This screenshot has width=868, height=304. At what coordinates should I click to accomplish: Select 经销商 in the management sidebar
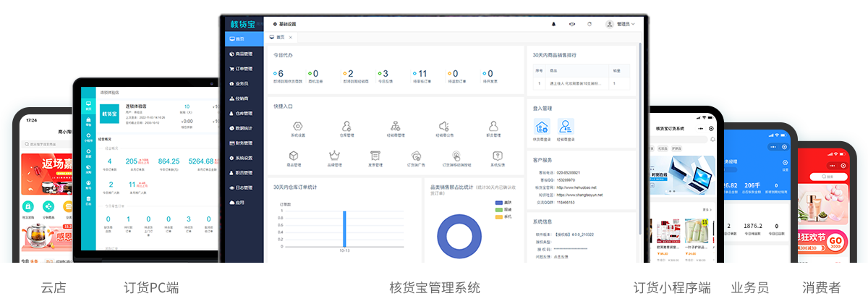(244, 98)
